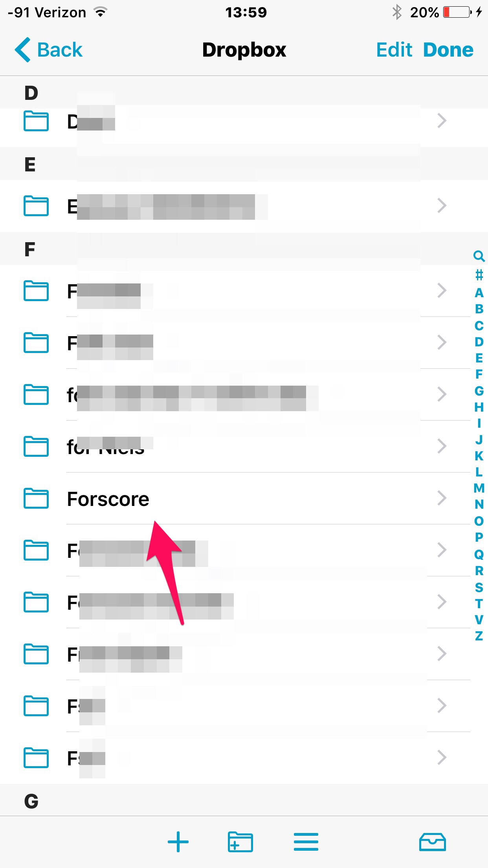Go back with the Back label

(60, 50)
